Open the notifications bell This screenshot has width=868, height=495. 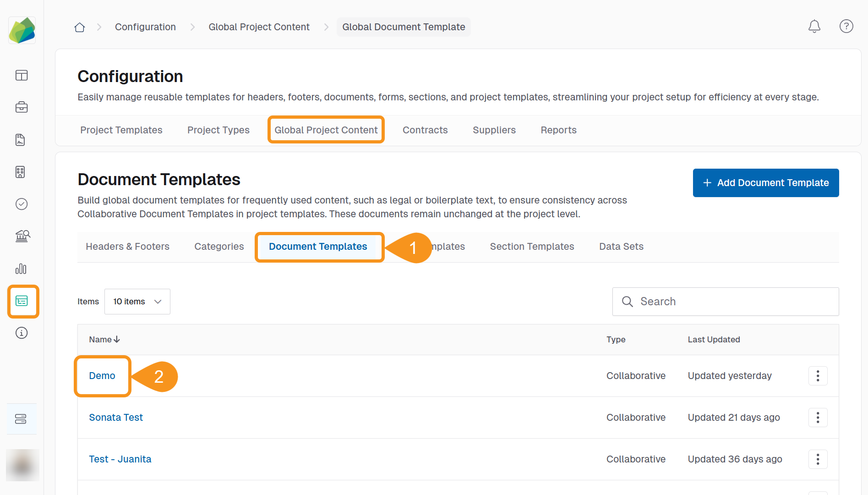[814, 27]
